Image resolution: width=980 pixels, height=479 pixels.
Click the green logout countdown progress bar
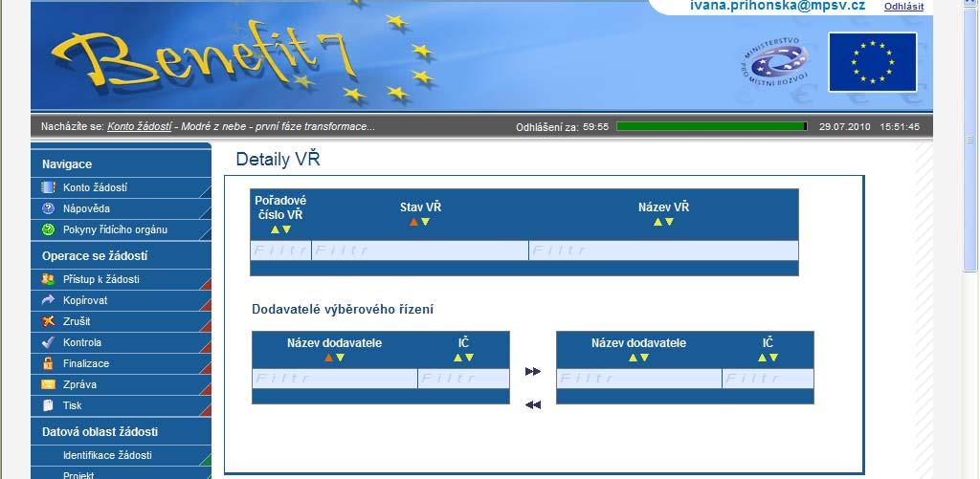(712, 127)
